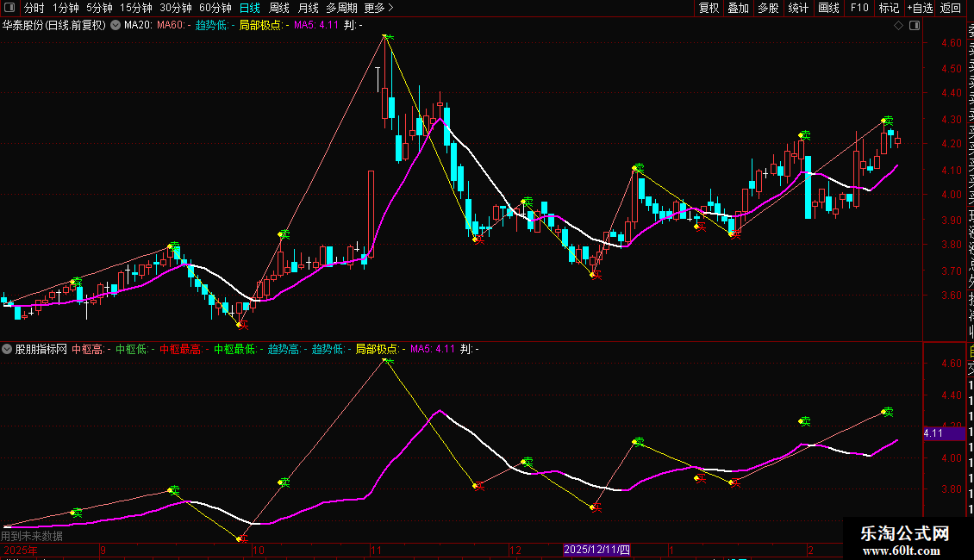This screenshot has width=974, height=560.
Task: Click the 2025/12/11 date marker on timeline
Action: (596, 550)
